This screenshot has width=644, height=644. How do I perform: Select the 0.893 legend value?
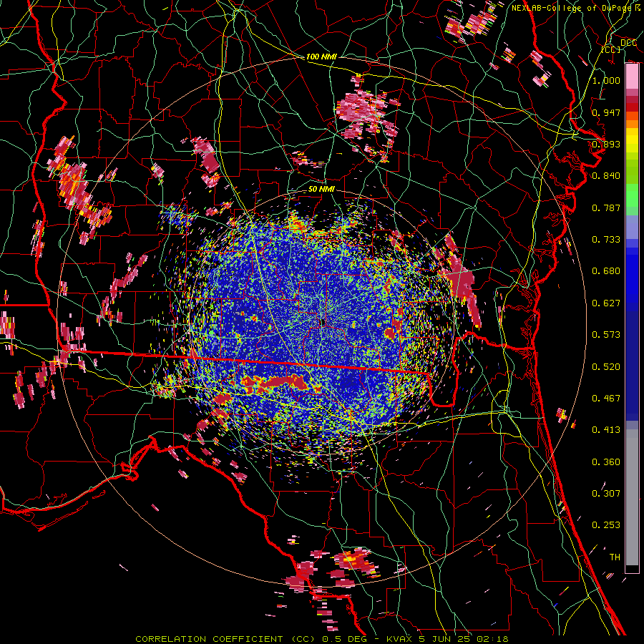tap(606, 144)
